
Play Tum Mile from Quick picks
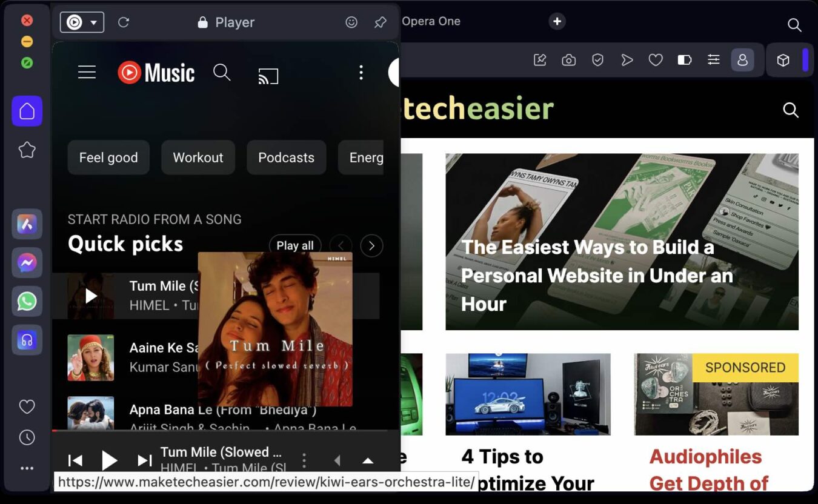pyautogui.click(x=91, y=295)
